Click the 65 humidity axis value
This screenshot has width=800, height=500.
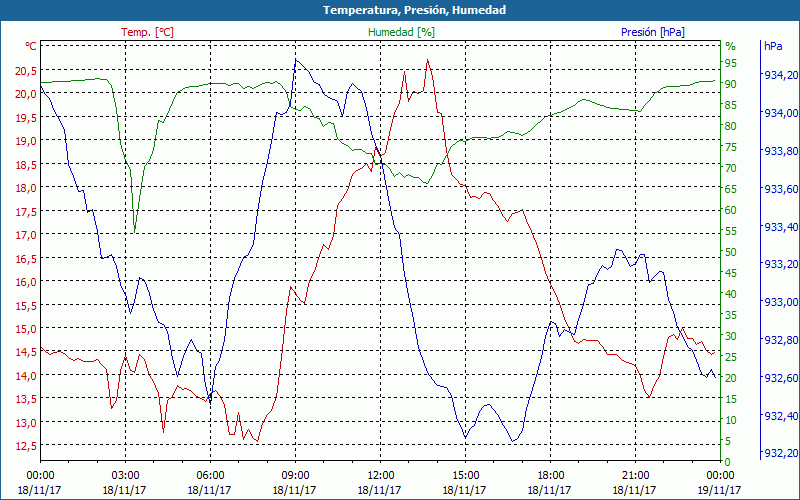[731, 189]
